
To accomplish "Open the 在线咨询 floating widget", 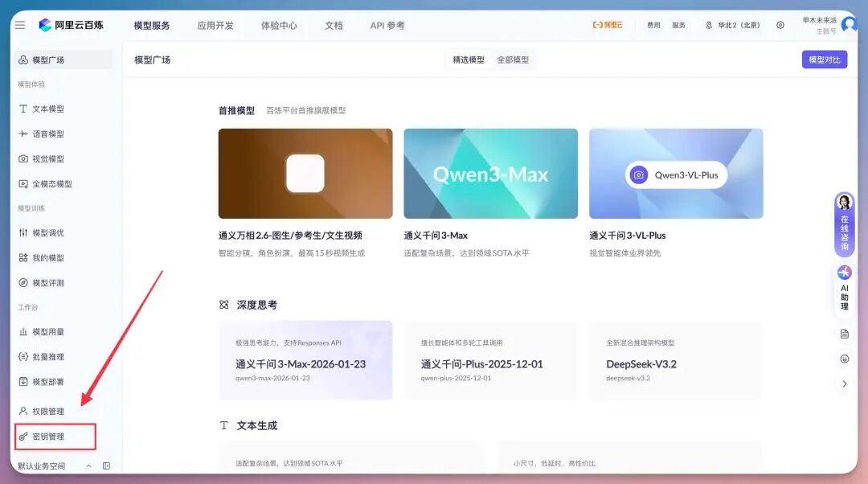I will click(844, 224).
